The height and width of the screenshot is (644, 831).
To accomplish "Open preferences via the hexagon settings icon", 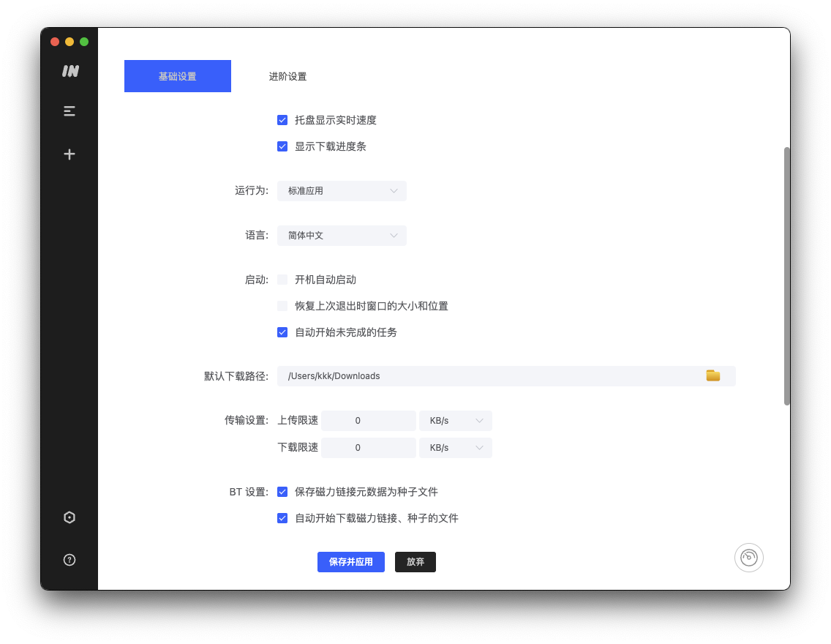I will (69, 517).
